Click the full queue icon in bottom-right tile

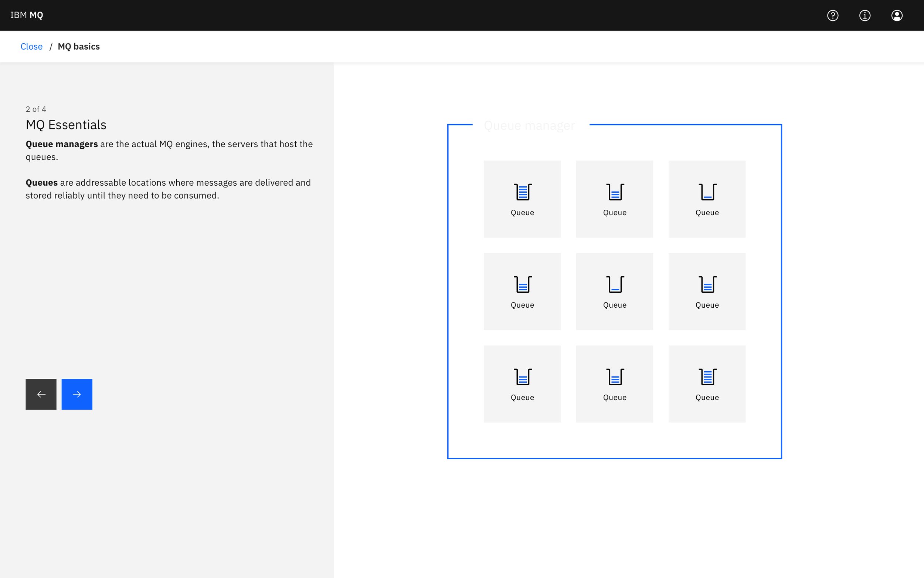[707, 377]
